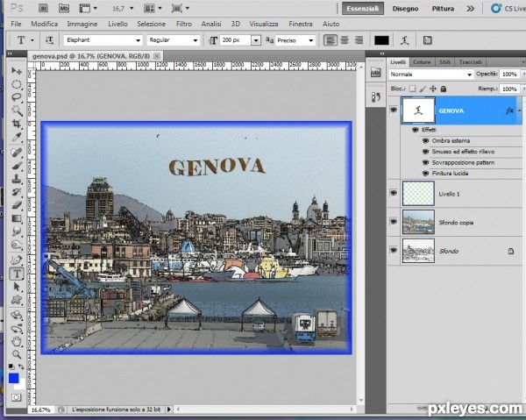Toggle text orientation button
526x420 pixels.
coord(49,40)
